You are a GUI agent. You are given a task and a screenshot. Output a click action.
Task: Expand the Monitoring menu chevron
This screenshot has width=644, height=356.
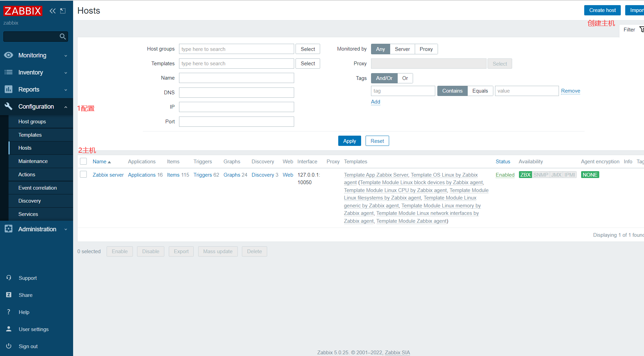point(66,56)
